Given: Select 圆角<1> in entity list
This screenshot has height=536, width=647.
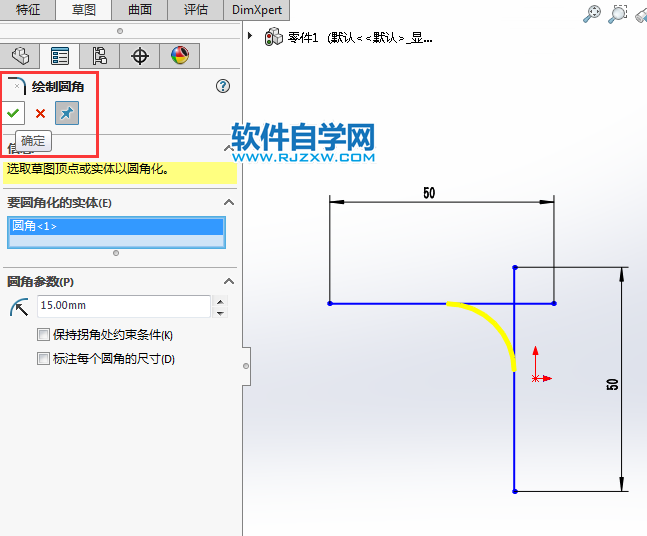Looking at the screenshot, I should click(x=116, y=226).
